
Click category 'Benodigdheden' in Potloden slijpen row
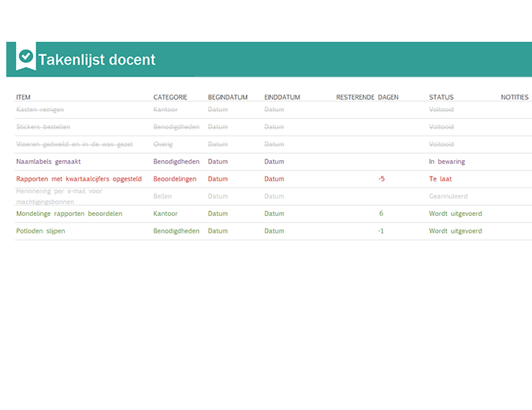176,231
